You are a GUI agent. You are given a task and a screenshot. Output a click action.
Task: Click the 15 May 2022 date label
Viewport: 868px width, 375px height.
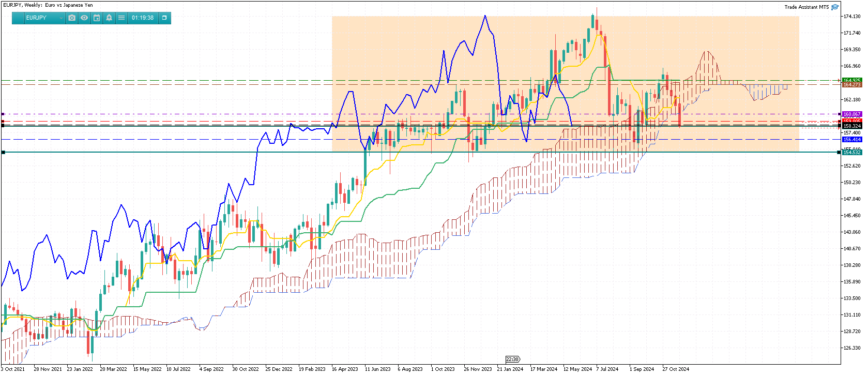coord(147,369)
